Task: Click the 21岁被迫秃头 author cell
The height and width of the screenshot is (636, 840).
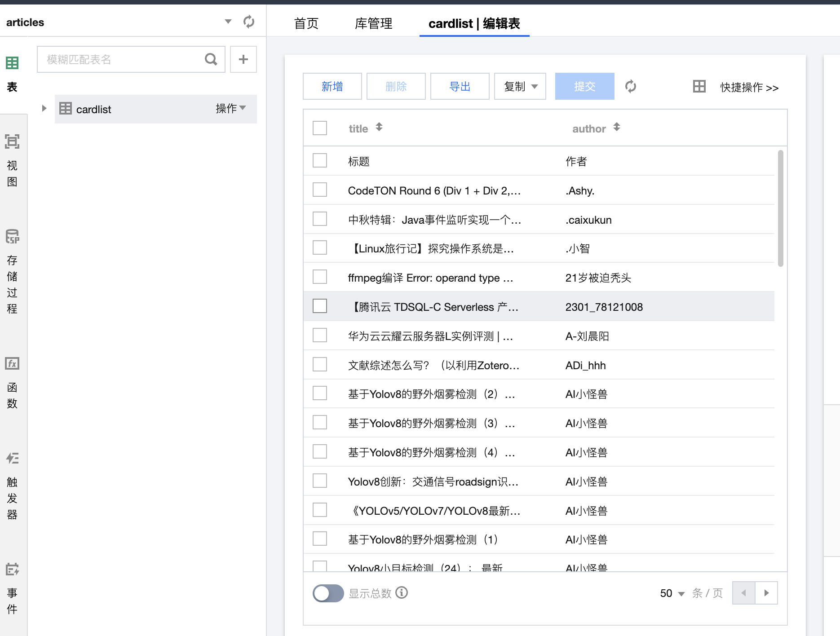Action: 598,278
